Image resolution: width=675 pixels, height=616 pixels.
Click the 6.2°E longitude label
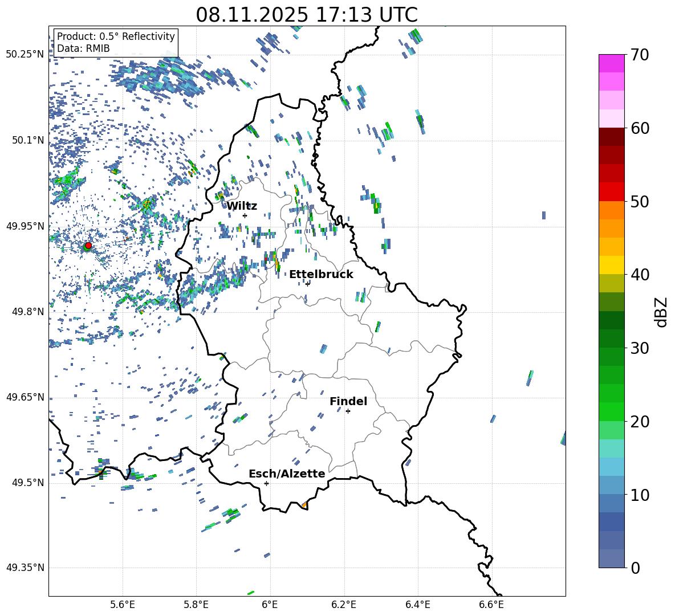tap(344, 605)
